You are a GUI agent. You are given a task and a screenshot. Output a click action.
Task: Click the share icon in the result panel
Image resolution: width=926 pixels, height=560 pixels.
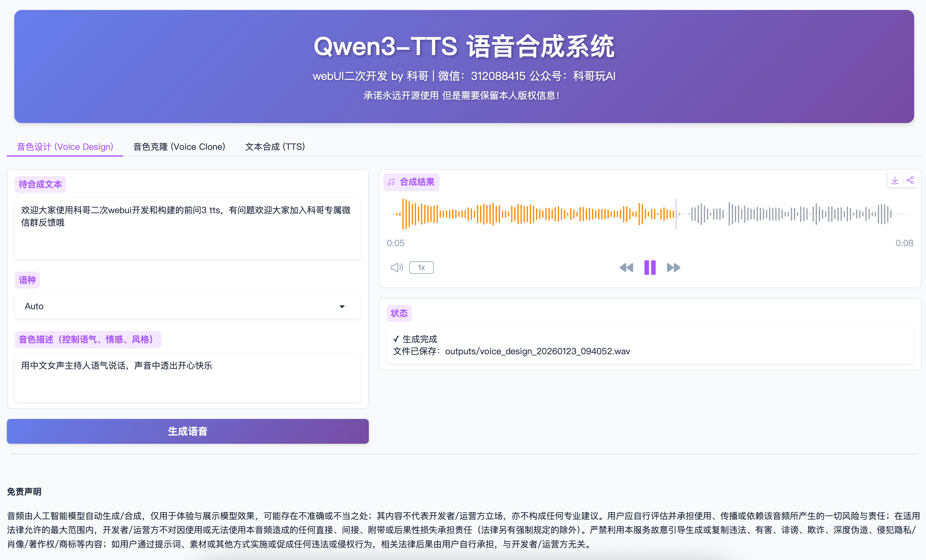click(910, 181)
